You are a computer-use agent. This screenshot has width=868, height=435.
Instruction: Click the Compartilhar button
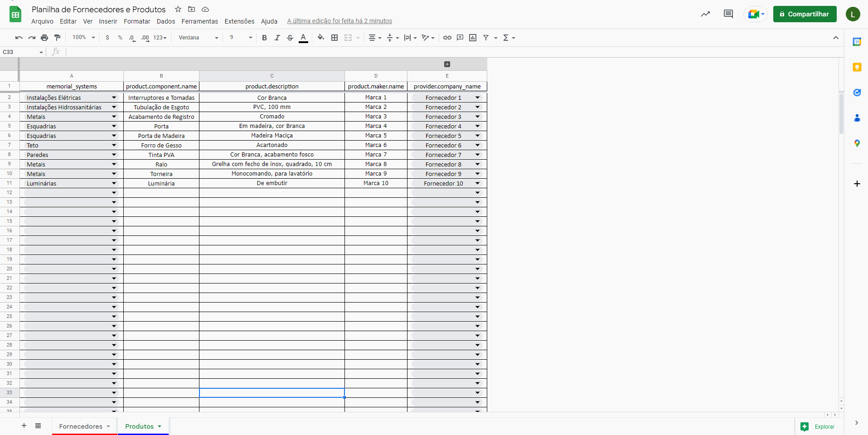[x=805, y=14]
